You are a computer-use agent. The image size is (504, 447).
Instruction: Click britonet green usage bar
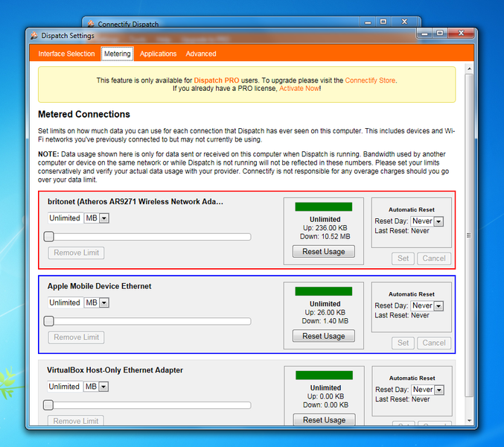click(x=324, y=207)
